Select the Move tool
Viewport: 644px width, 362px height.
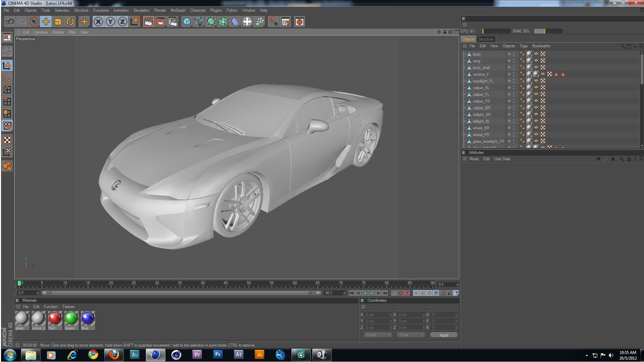(x=46, y=22)
